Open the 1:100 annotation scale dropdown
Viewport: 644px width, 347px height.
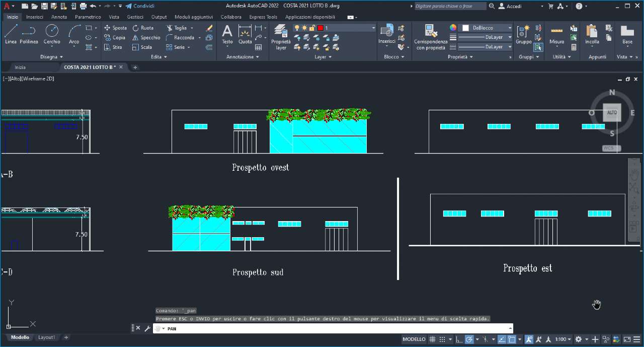(x=562, y=339)
